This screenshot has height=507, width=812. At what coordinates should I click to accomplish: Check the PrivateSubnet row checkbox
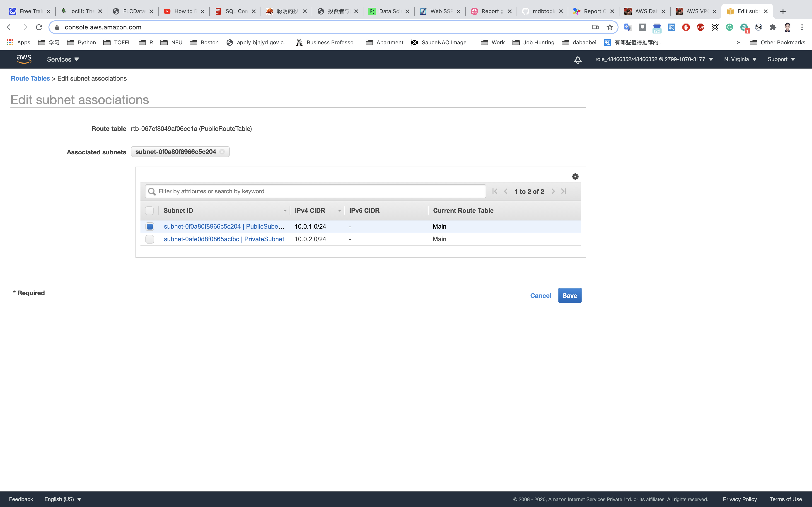(x=150, y=239)
